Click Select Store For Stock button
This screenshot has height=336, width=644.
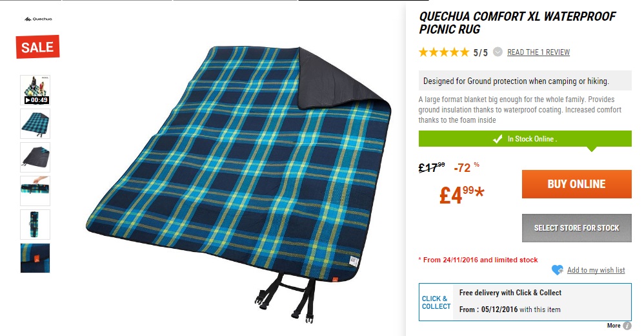pos(577,228)
